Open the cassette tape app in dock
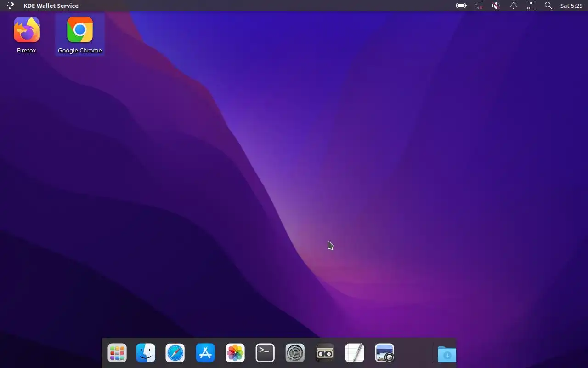588x368 pixels. [325, 353]
